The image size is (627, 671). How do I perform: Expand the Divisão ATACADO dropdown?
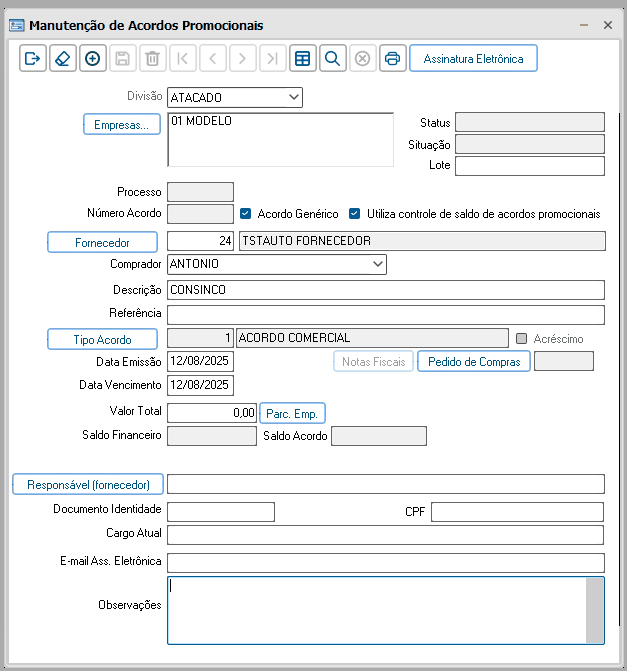[294, 97]
